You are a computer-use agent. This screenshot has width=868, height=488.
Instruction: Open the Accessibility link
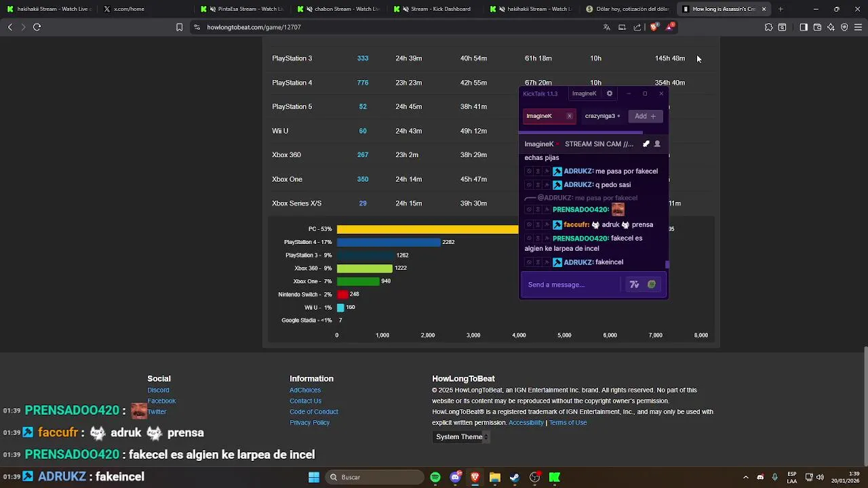526,423
